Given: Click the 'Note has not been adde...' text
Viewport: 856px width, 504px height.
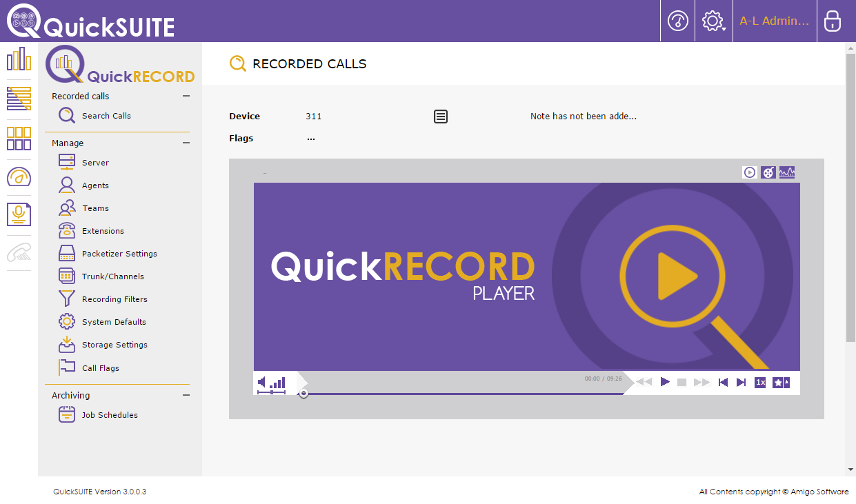Looking at the screenshot, I should pyautogui.click(x=584, y=117).
